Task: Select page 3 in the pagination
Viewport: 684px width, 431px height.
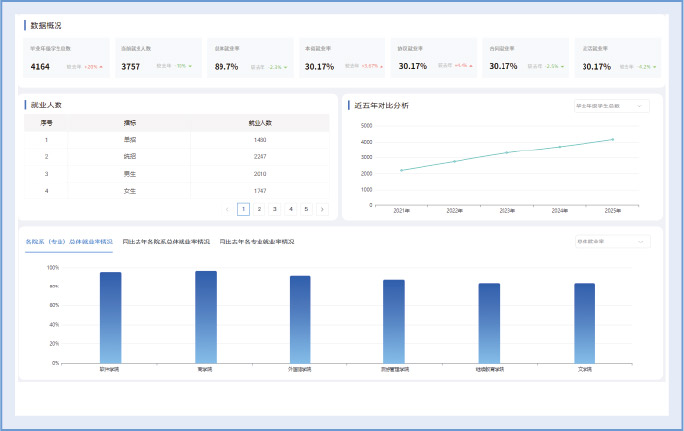Action: tap(275, 209)
